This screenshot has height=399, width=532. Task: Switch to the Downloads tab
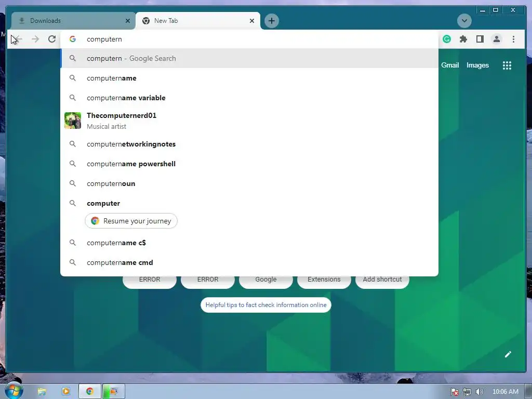[73, 21]
